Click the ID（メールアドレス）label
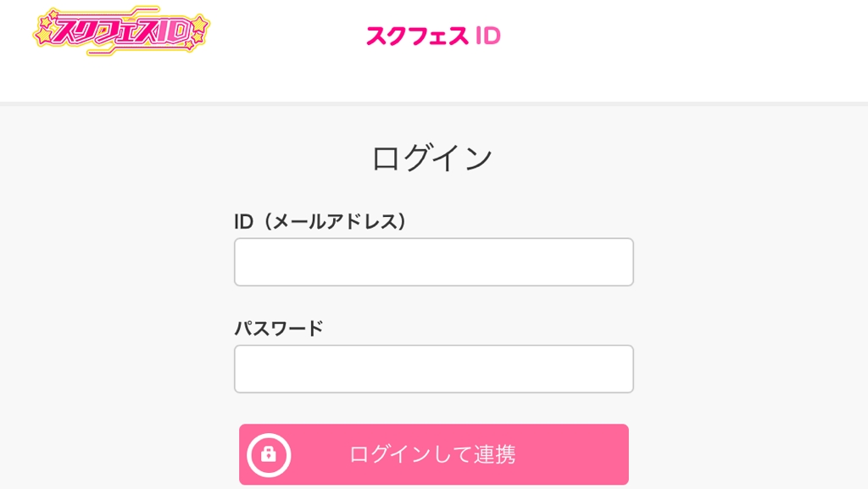This screenshot has width=868, height=489. [321, 221]
